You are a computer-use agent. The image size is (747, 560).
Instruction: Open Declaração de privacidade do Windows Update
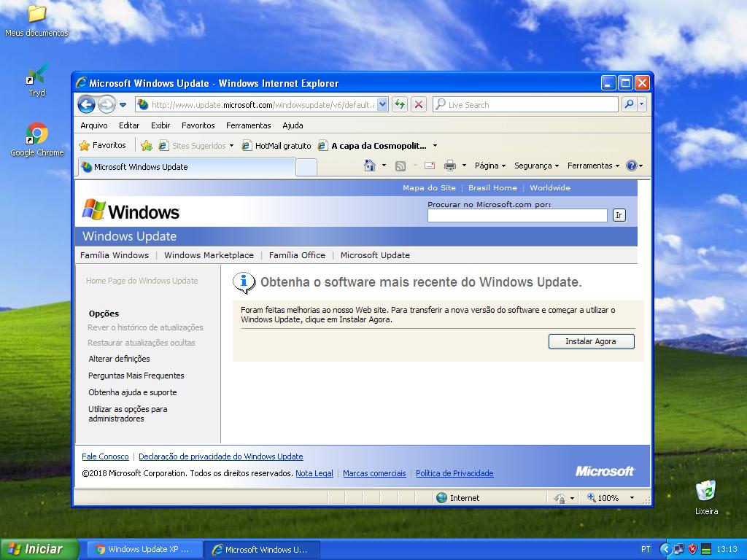point(220,456)
